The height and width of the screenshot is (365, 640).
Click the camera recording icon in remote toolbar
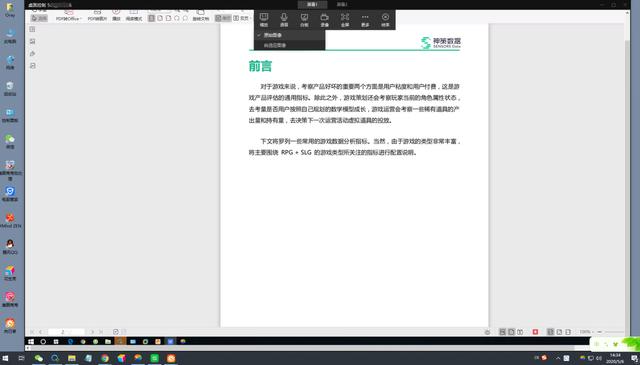(324, 19)
